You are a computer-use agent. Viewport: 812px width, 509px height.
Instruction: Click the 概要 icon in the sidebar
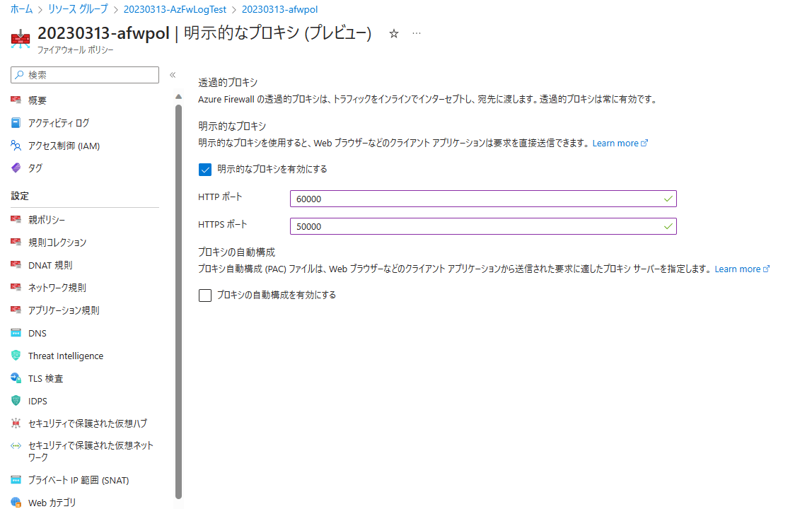coord(16,100)
